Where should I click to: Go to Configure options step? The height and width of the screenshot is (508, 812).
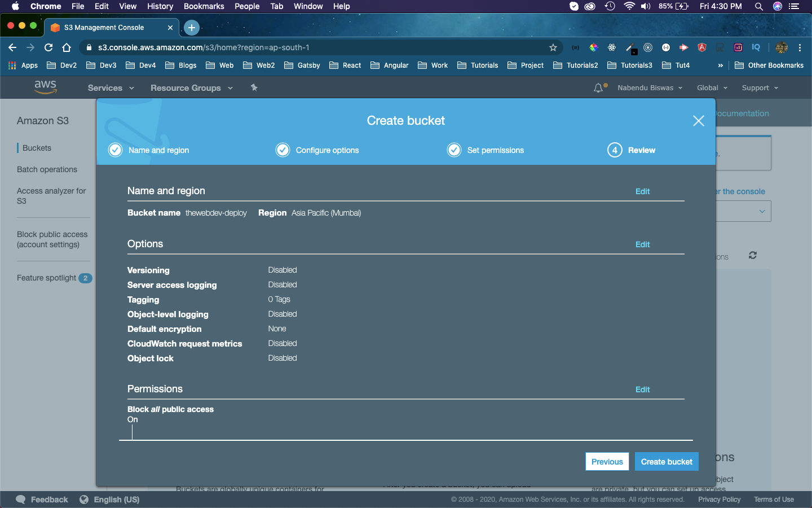point(317,150)
